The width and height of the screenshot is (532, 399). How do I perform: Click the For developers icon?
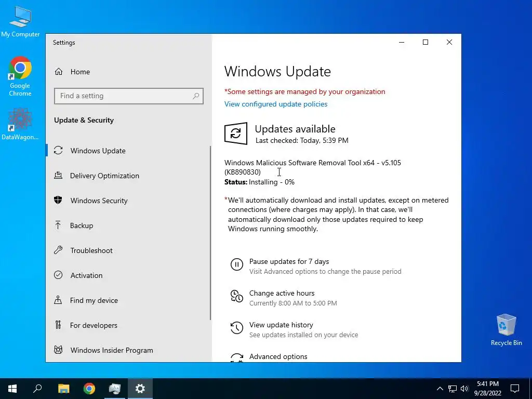[x=58, y=325]
